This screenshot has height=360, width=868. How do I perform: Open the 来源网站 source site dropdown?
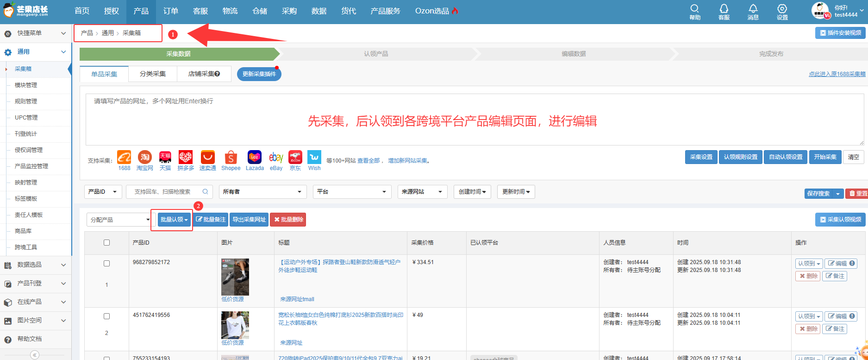point(422,192)
